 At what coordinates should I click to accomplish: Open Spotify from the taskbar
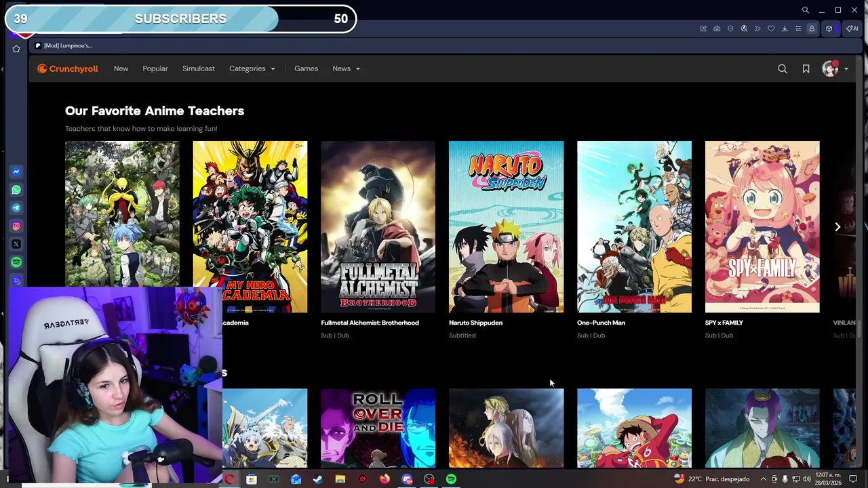point(451,479)
